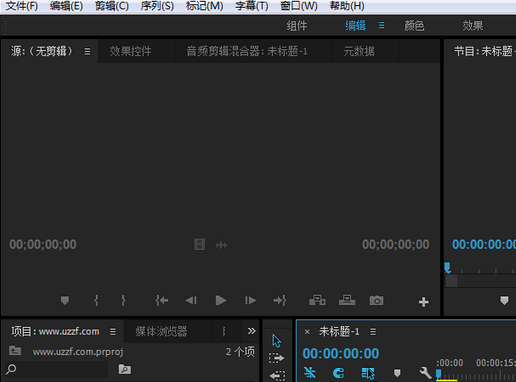516x382 pixels.
Task: Close the 未标题-1 sequence tab
Action: click(x=307, y=332)
